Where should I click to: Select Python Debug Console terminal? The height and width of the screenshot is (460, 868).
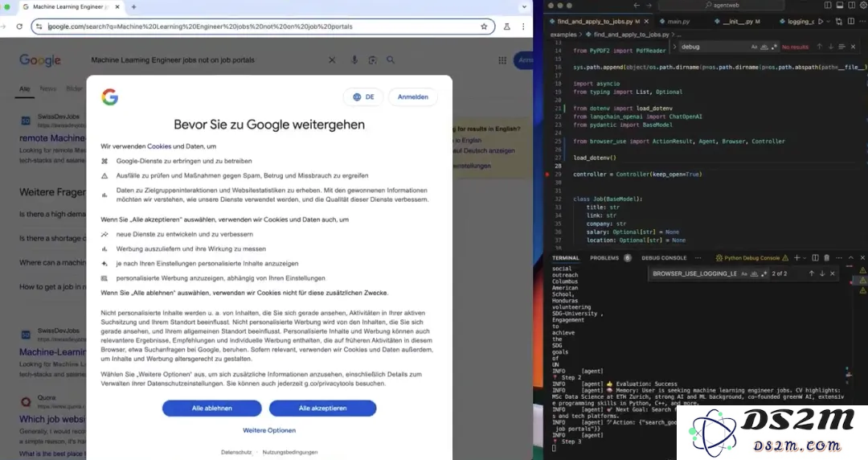tap(751, 257)
